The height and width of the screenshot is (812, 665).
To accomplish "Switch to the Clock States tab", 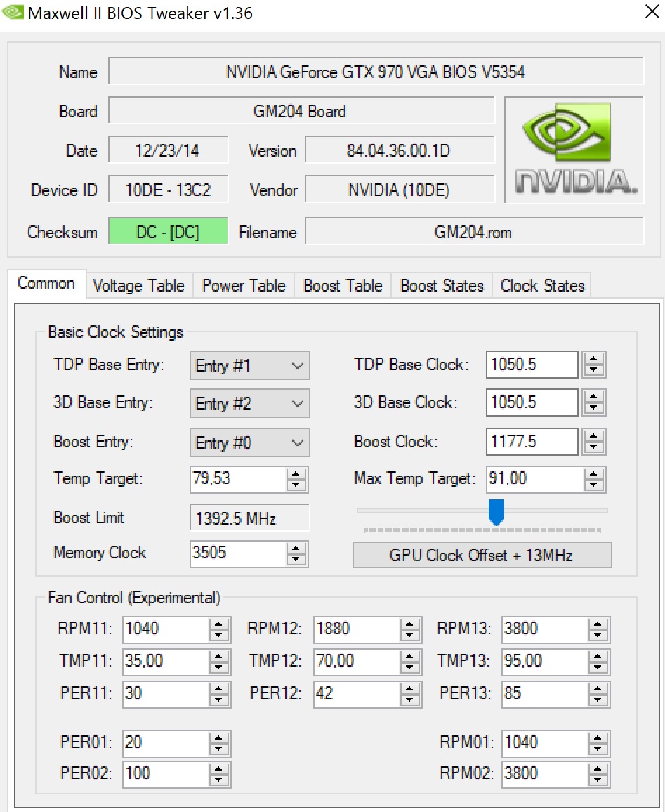I will click(542, 285).
